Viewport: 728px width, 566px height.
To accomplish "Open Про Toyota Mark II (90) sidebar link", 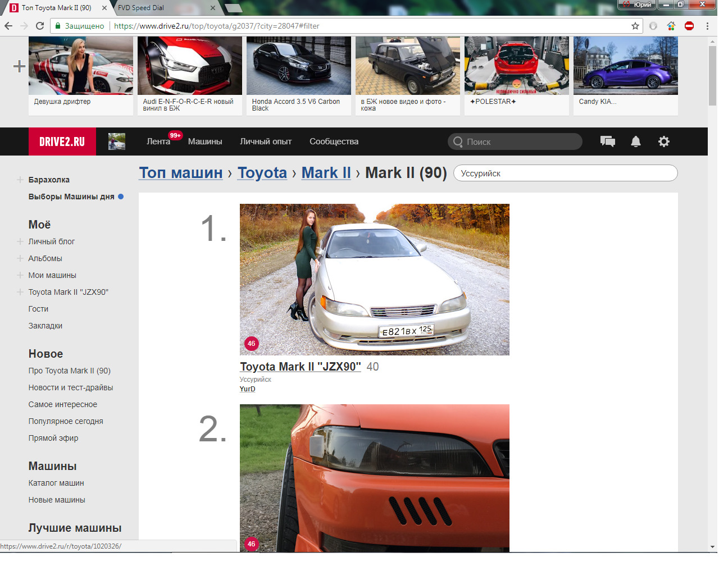I will coord(70,371).
